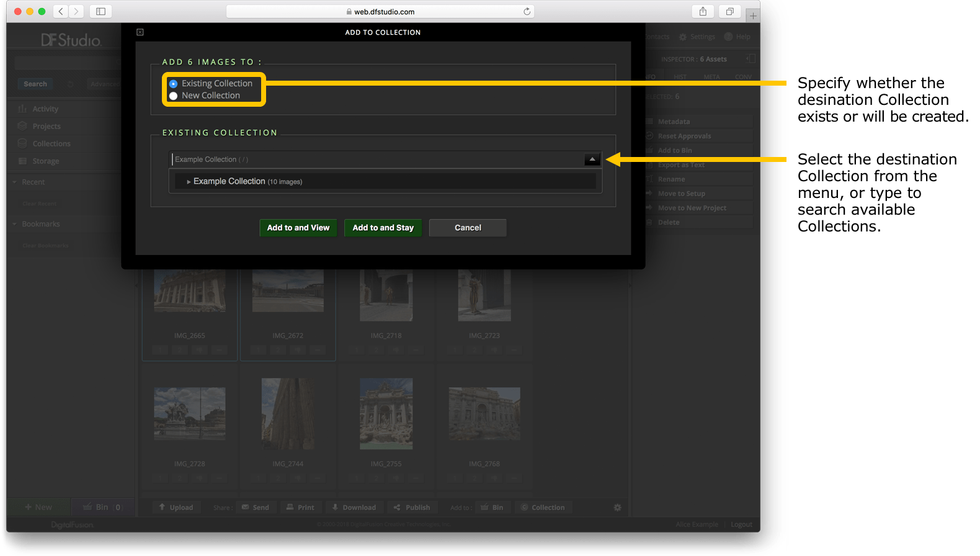
Task: Select the IMG_2755 thumbnail
Action: [x=386, y=414]
